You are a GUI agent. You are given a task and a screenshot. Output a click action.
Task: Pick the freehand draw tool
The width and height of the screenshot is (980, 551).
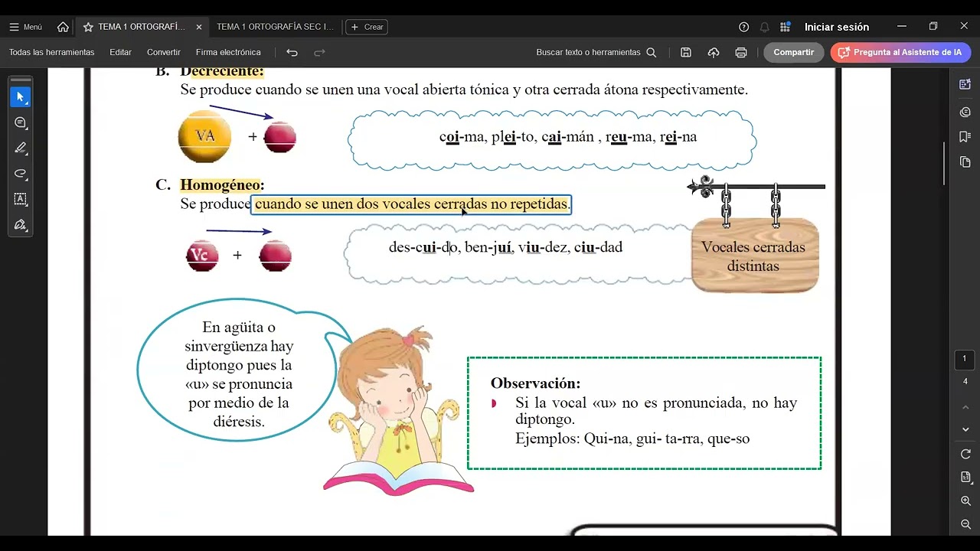tap(21, 174)
